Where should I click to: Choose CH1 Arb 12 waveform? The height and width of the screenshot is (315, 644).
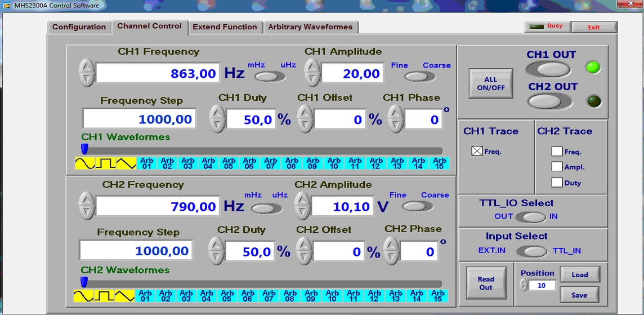(x=375, y=163)
